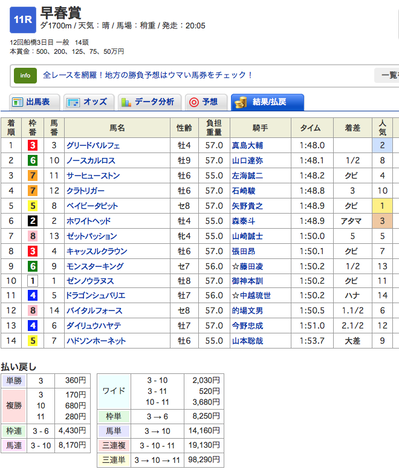Click the 98,290円 payout amount

click(x=204, y=460)
